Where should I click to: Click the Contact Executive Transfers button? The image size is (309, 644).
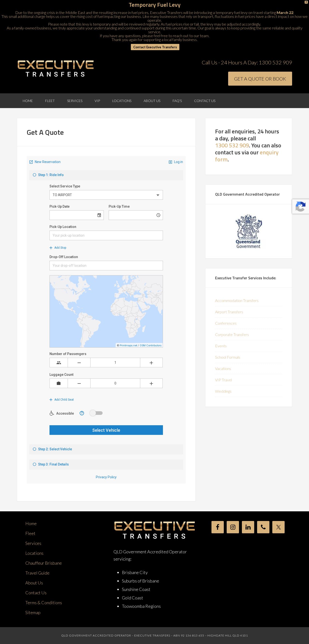tap(155, 47)
